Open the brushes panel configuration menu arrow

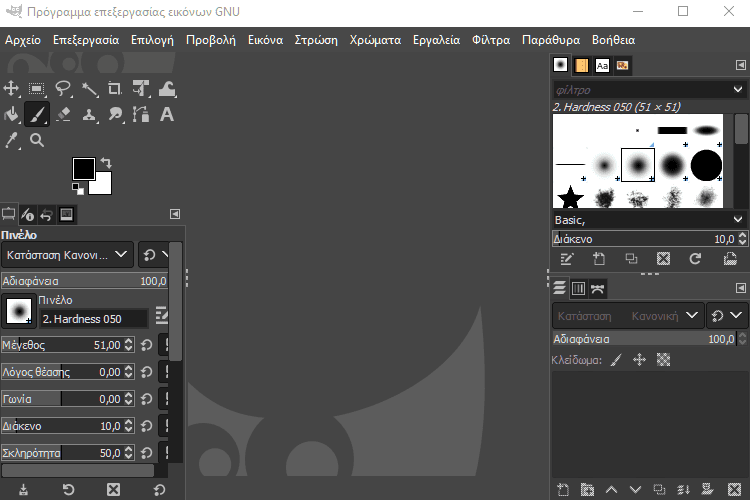click(740, 65)
